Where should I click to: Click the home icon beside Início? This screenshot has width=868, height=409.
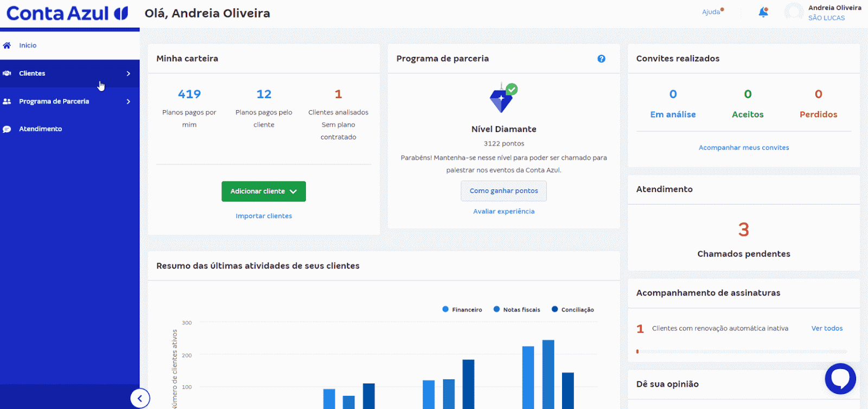click(x=7, y=46)
